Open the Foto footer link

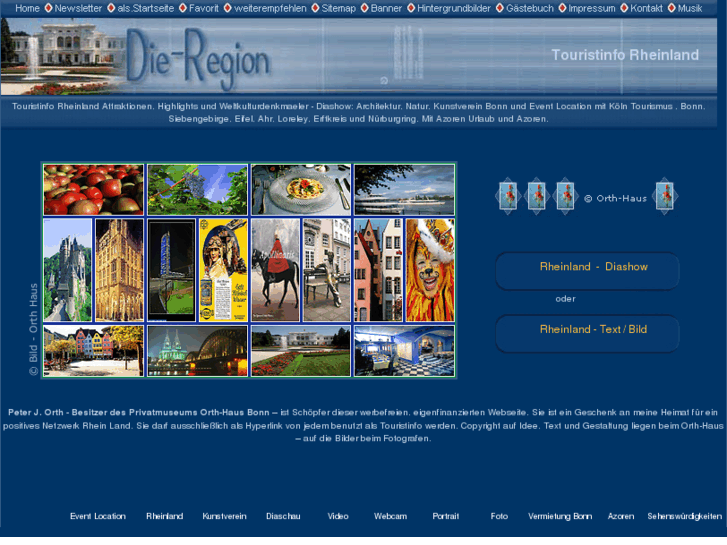[499, 516]
